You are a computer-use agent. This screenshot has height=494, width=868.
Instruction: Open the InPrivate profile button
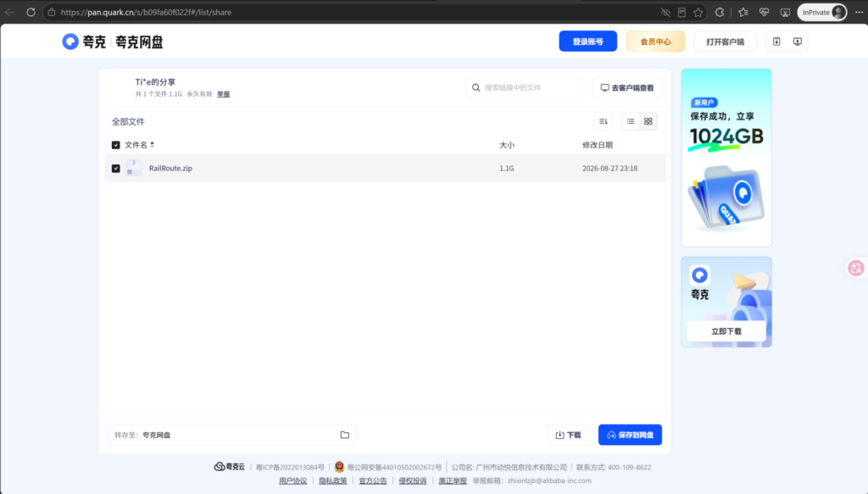[x=822, y=12]
